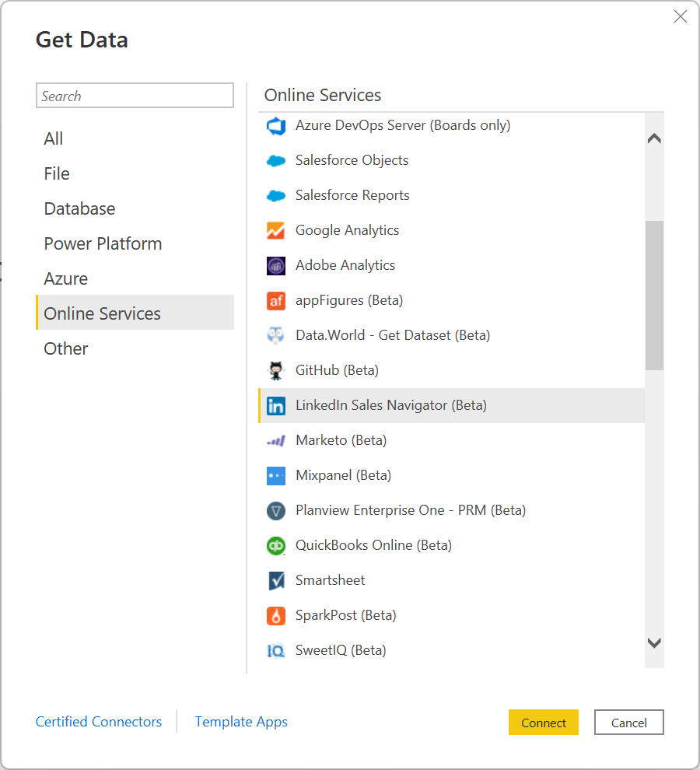Click the scroll down arrow of connector list

(654, 643)
